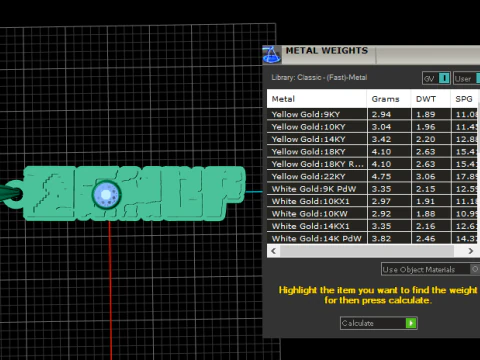Select the White Gold:14KX1 row

point(373,226)
